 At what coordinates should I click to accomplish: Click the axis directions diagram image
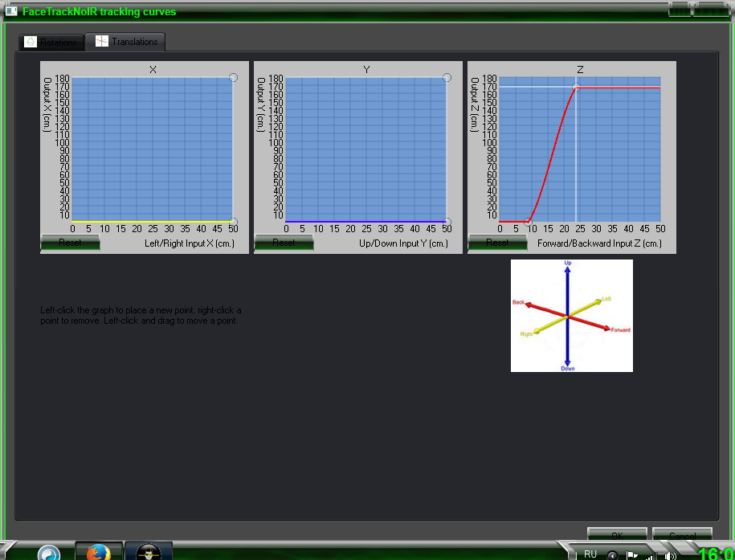[571, 316]
